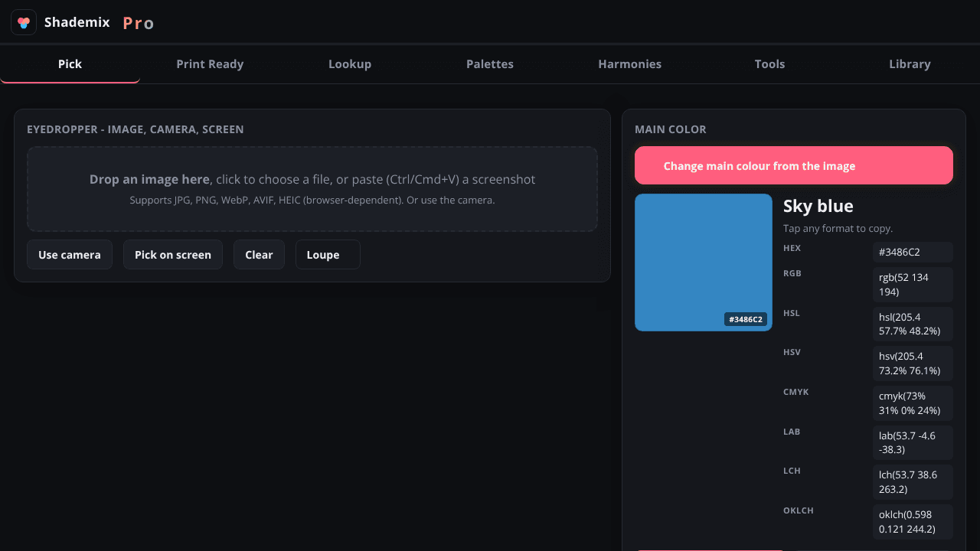Click the image drop zone to choose file

[312, 189]
